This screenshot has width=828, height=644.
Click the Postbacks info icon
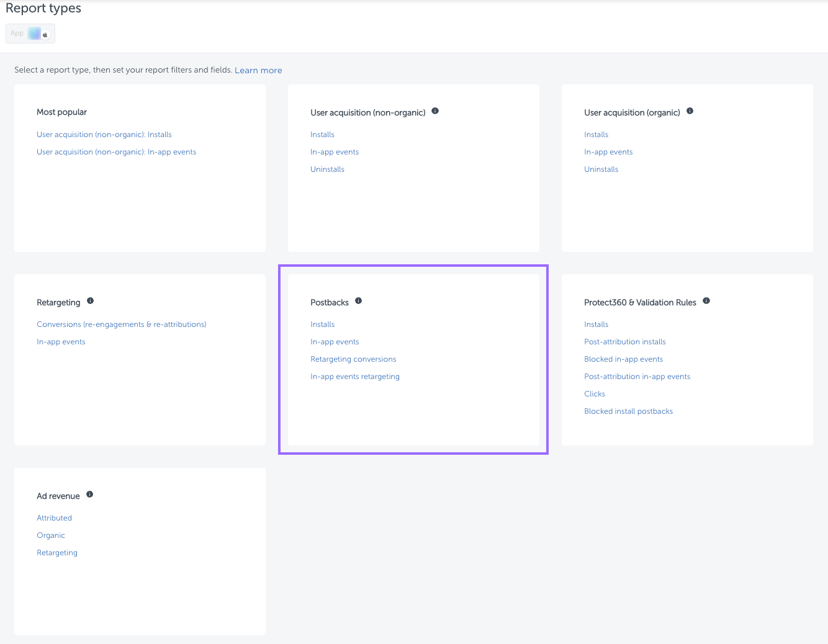click(358, 301)
